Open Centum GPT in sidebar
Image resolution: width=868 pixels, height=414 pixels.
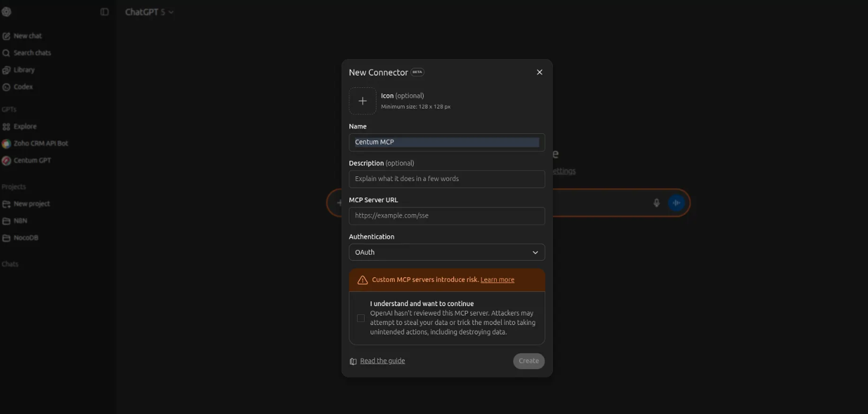[32, 160]
